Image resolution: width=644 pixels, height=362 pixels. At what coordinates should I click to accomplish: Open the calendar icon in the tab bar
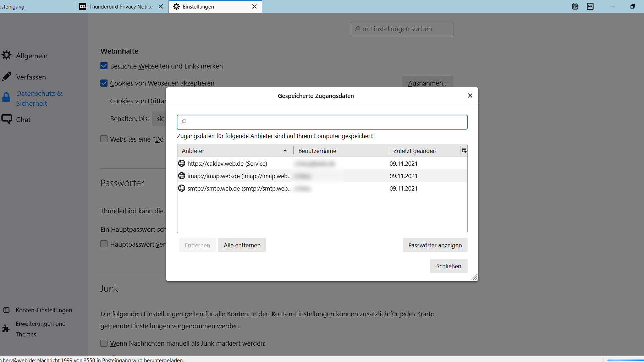click(575, 6)
